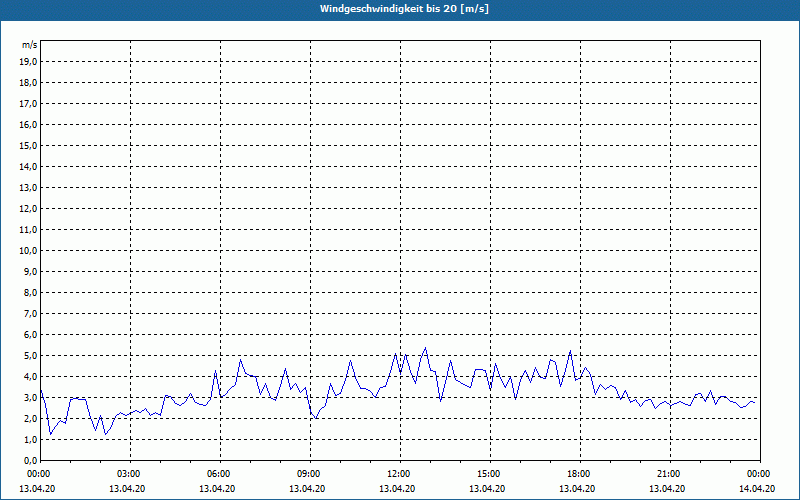Click the leftmost 00:00 time label
Screen dimensions: 800x500
coord(40,474)
